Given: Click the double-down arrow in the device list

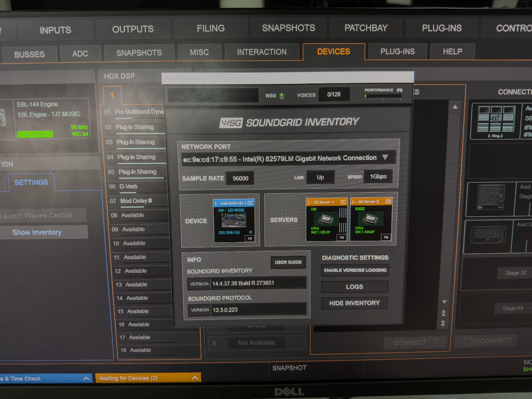Looking at the screenshot, I should tap(443, 324).
